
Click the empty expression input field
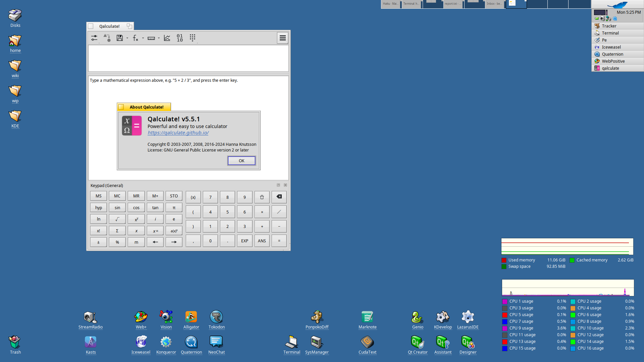pyautogui.click(x=188, y=58)
